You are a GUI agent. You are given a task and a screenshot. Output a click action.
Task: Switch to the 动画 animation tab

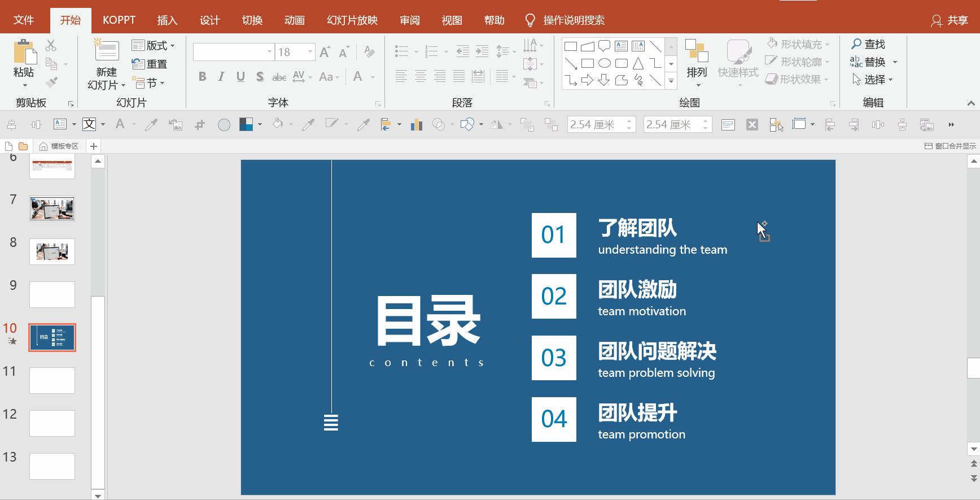coord(294,20)
